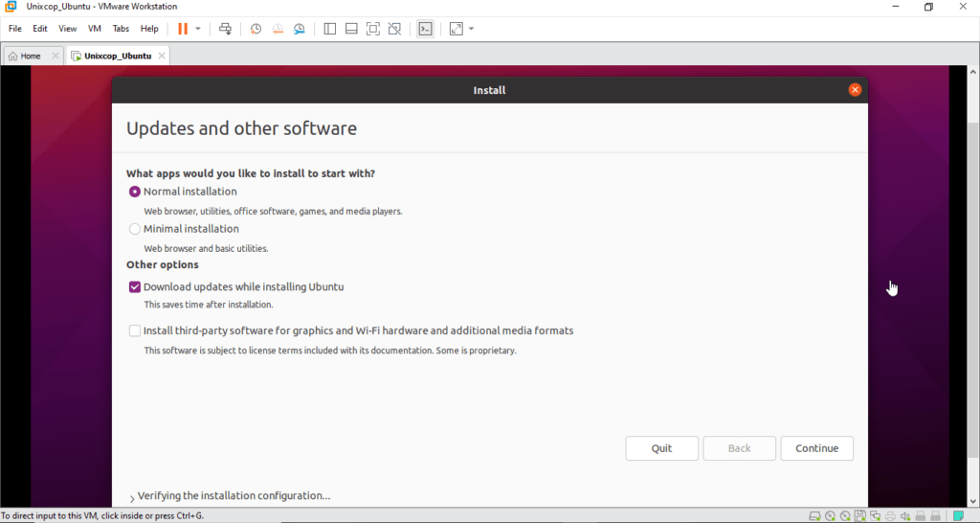Uncheck Download updates while installing Ubuntu
The image size is (980, 523).
click(134, 287)
